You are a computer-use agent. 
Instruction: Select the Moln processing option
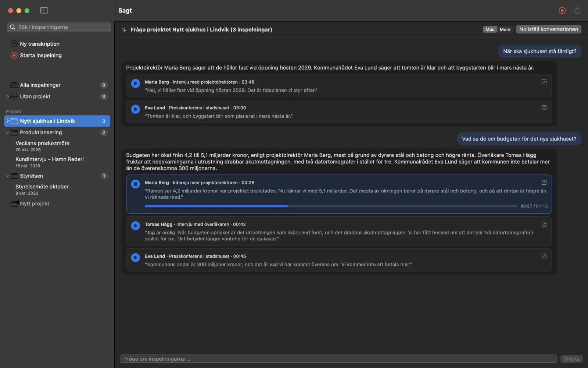click(x=505, y=29)
